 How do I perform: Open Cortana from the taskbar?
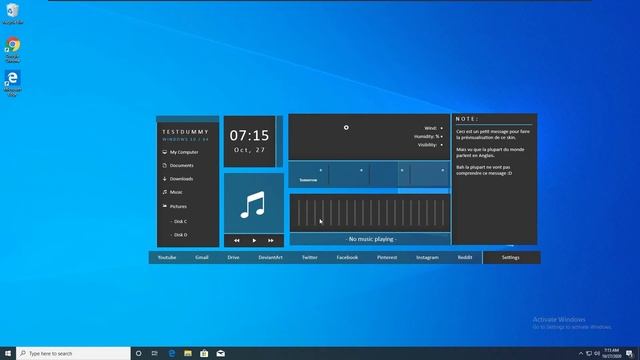(138, 353)
